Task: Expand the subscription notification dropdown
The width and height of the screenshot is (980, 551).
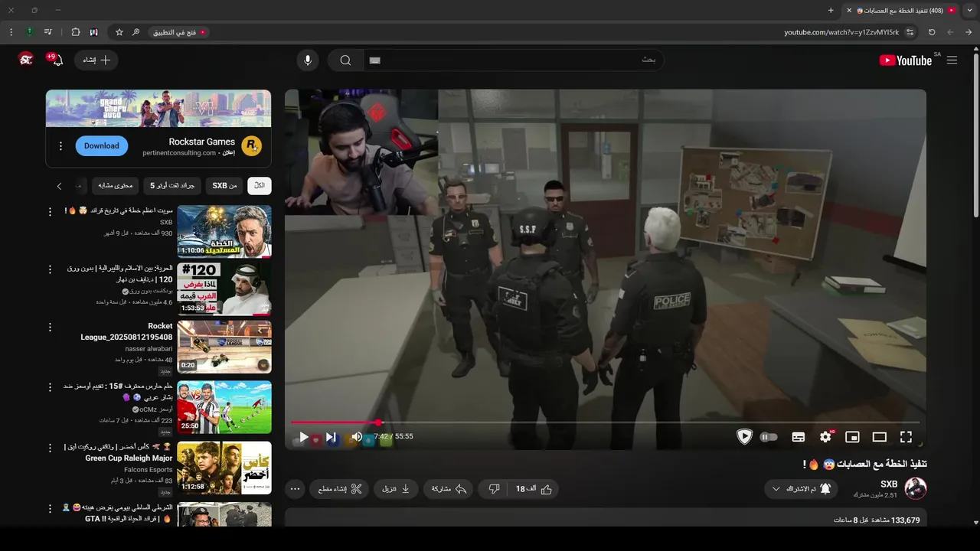Action: [x=801, y=489]
